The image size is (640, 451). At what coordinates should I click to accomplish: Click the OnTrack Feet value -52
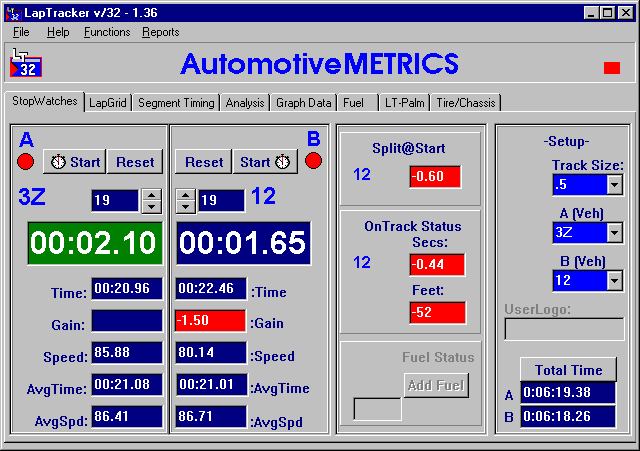click(x=437, y=313)
